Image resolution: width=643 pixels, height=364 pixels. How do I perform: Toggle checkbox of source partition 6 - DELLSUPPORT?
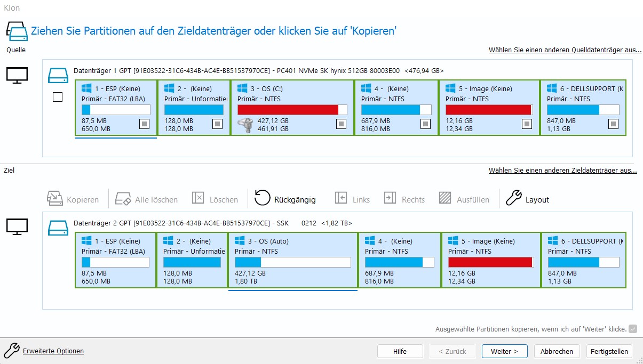point(614,124)
